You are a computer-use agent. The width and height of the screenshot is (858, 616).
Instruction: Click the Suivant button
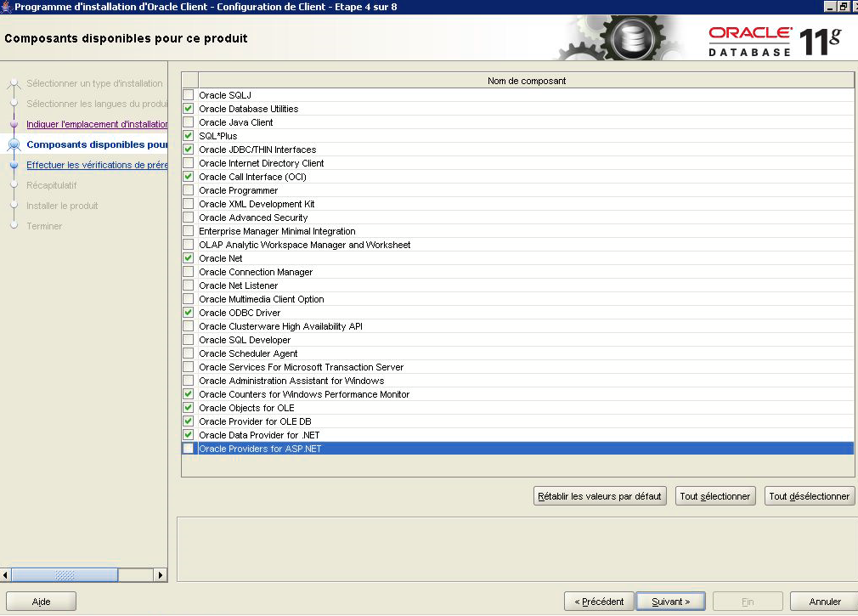pyautogui.click(x=670, y=602)
